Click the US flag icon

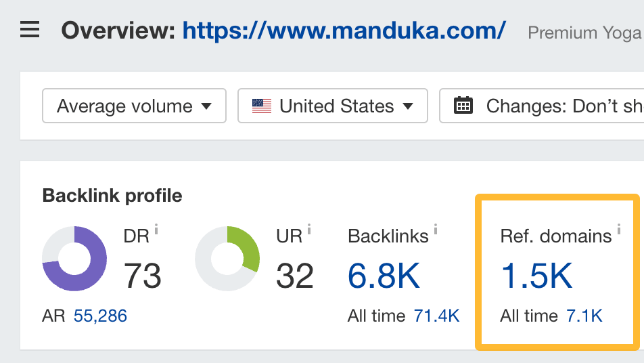click(262, 106)
